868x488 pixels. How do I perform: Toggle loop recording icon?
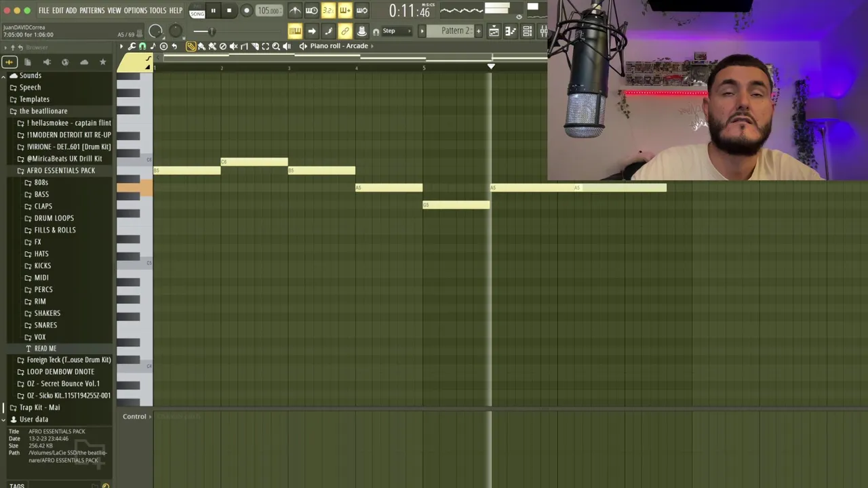tap(361, 10)
